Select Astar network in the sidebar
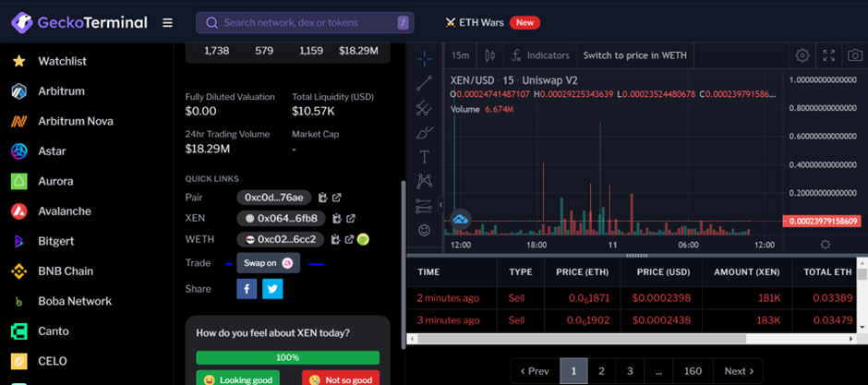 click(x=52, y=151)
